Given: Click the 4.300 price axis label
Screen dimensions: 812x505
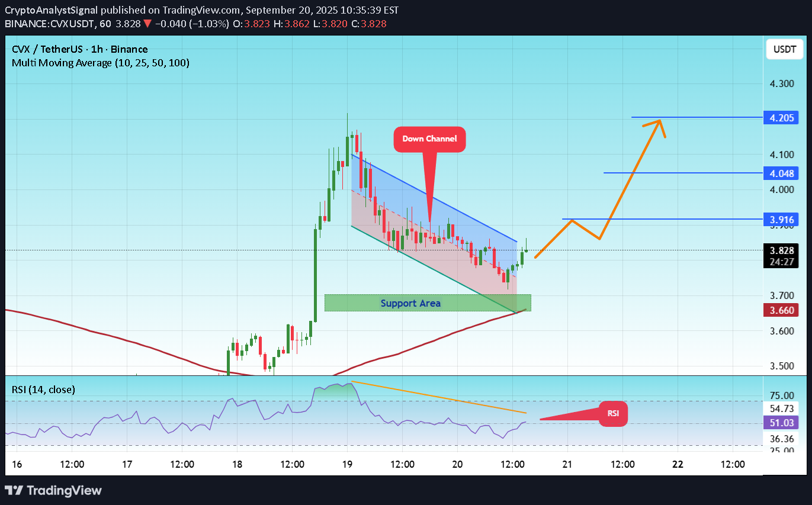Looking at the screenshot, I should click(x=781, y=84).
